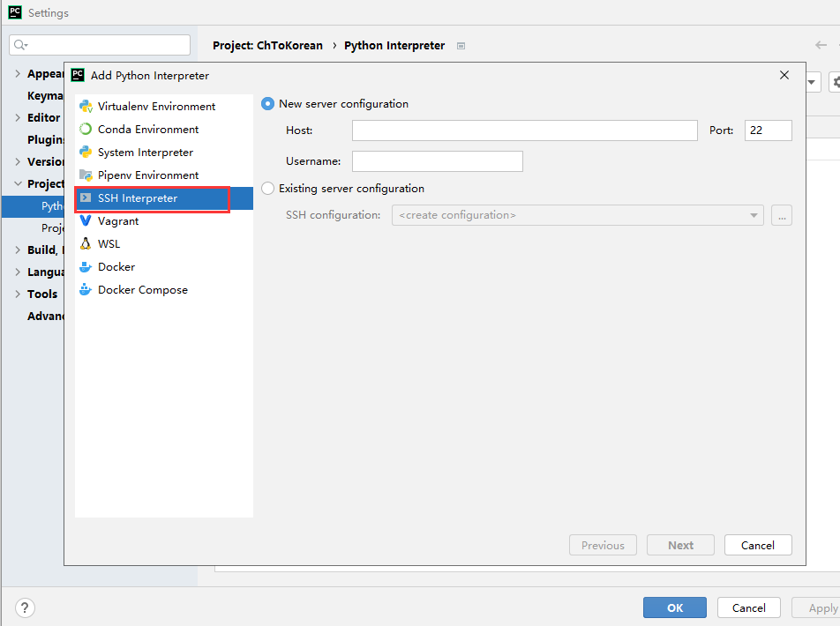
Task: Open the interpreter dropdown arrow behind dialog
Action: [812, 83]
